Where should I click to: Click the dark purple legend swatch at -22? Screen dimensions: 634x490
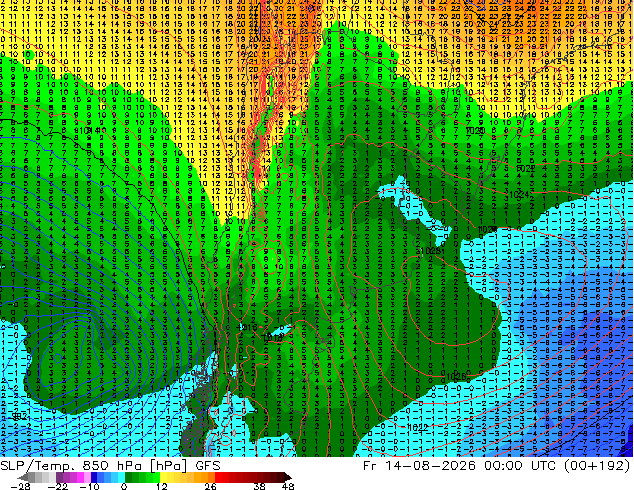(x=59, y=477)
